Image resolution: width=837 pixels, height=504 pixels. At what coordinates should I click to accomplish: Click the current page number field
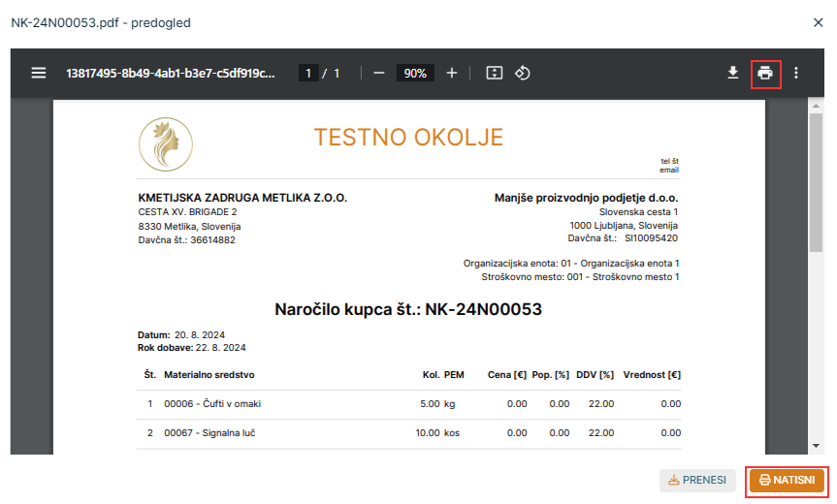pos(308,74)
